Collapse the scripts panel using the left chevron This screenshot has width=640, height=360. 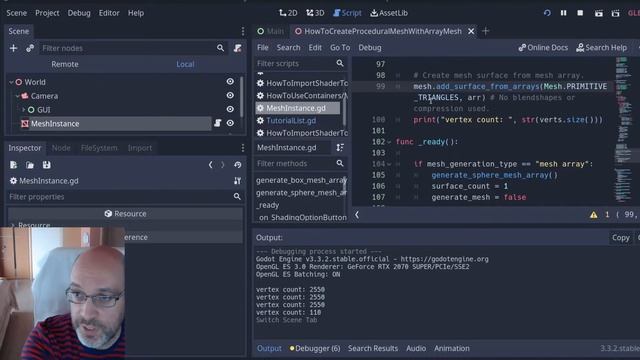coord(357,215)
